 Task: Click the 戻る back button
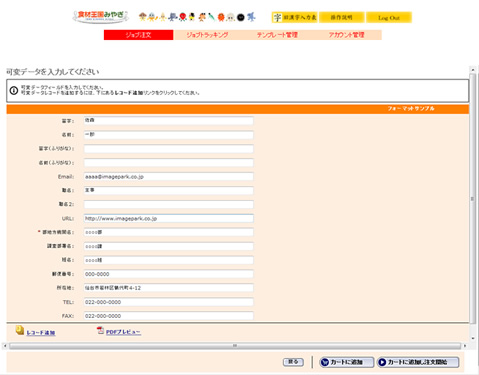293,362
